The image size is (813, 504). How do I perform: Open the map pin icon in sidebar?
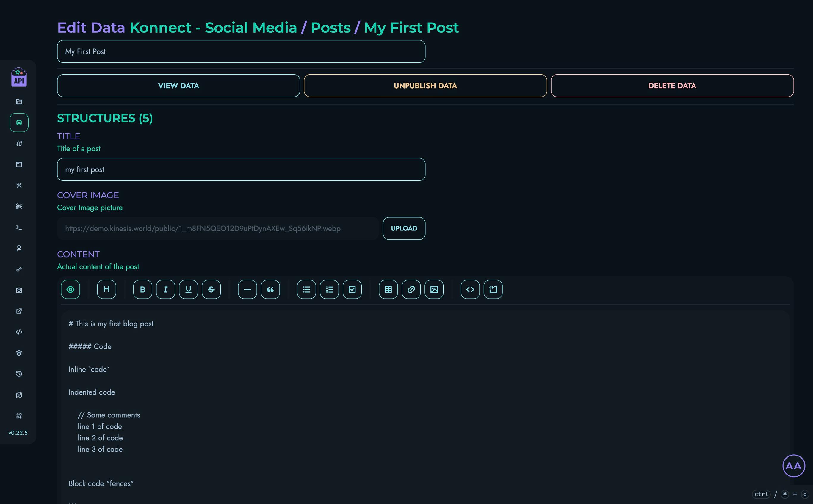click(19, 395)
